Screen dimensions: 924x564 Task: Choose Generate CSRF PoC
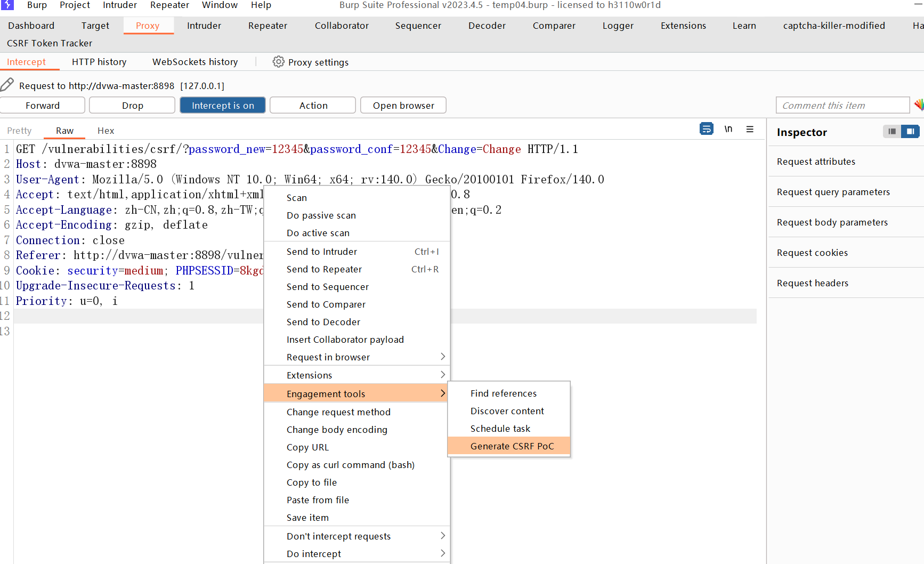509,446
